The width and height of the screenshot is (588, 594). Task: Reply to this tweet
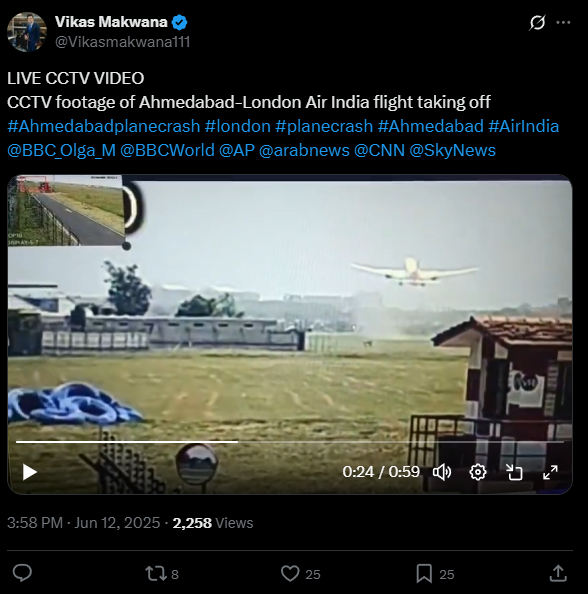[22, 573]
